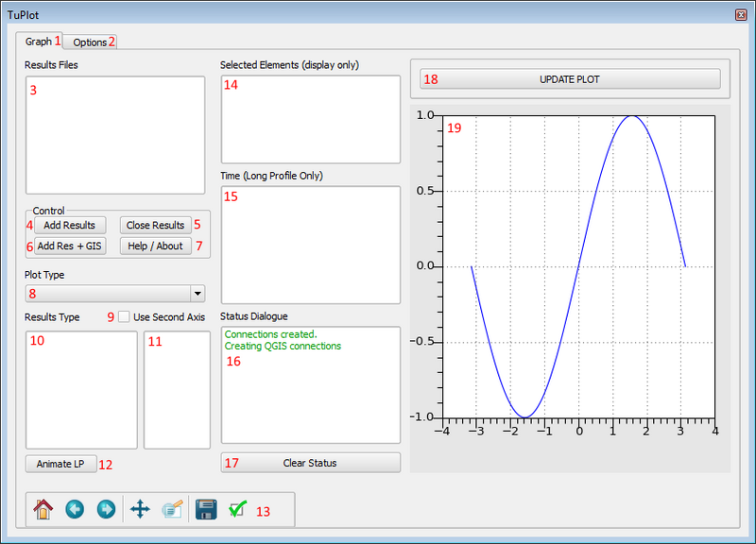The image size is (756, 544).
Task: Start the Animate LP button
Action: point(60,464)
